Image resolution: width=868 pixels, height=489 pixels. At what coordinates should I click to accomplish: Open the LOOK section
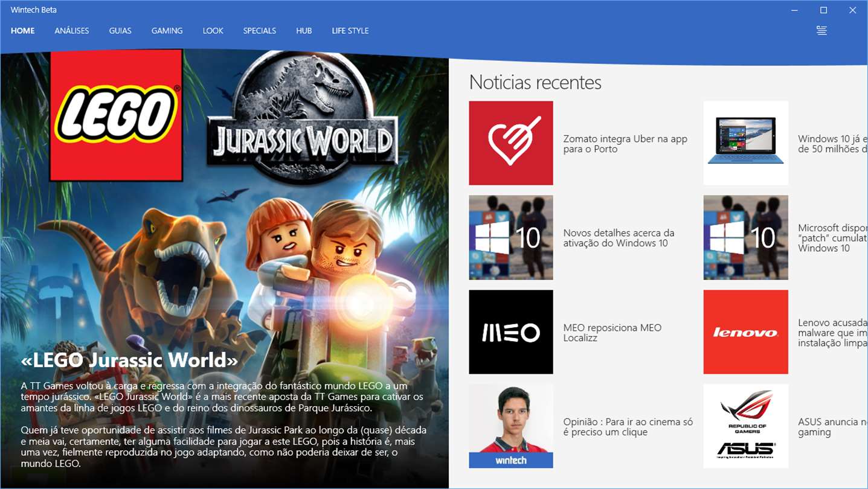tap(213, 31)
